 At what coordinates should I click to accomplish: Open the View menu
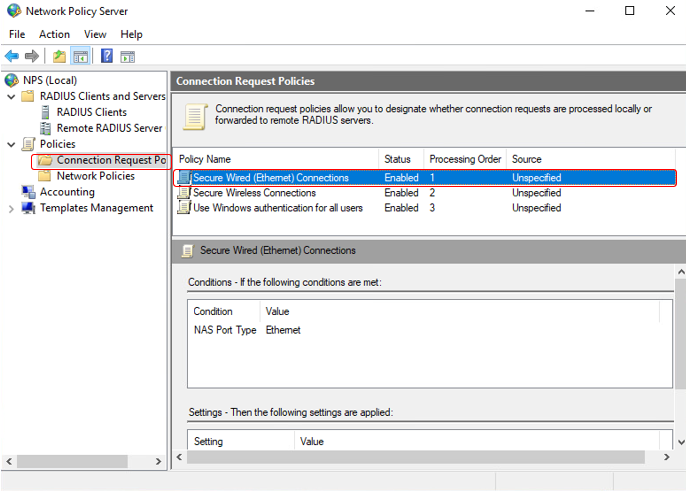pos(95,34)
